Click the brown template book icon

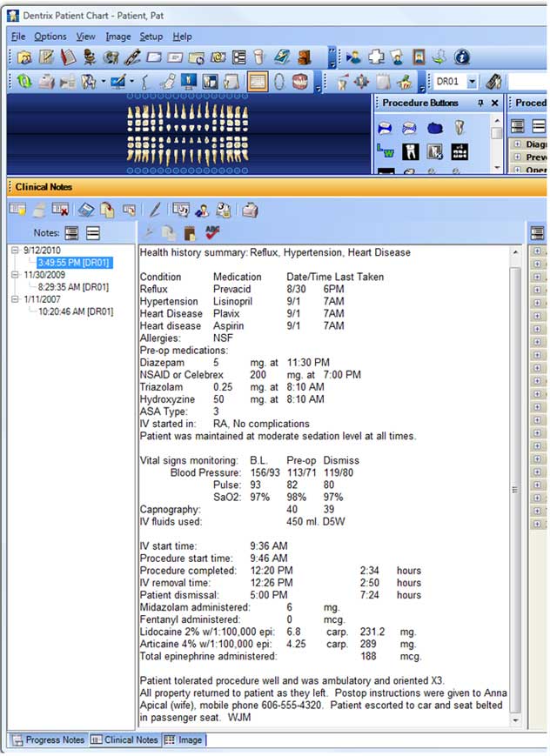click(190, 233)
